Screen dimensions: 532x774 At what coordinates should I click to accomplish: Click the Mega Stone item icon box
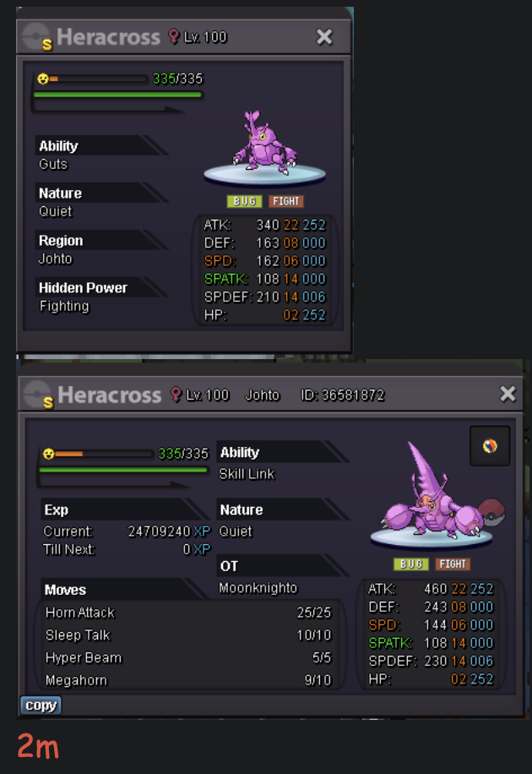point(490,446)
